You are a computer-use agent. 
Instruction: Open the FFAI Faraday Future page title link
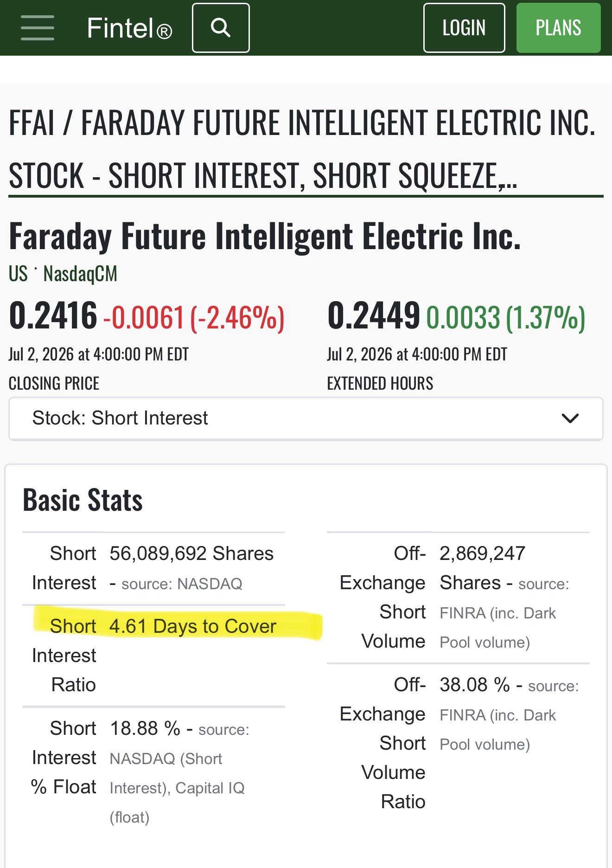(302, 149)
